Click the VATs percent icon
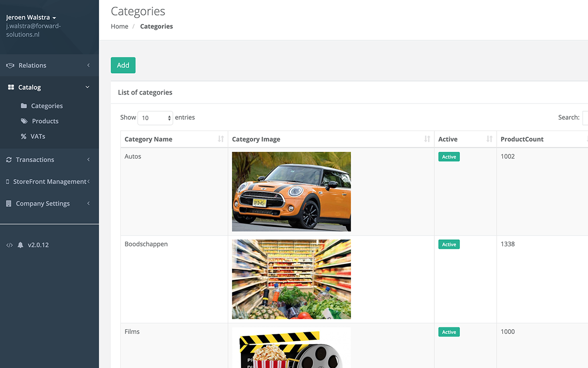Screen dimensions: 588x368 point(23,136)
